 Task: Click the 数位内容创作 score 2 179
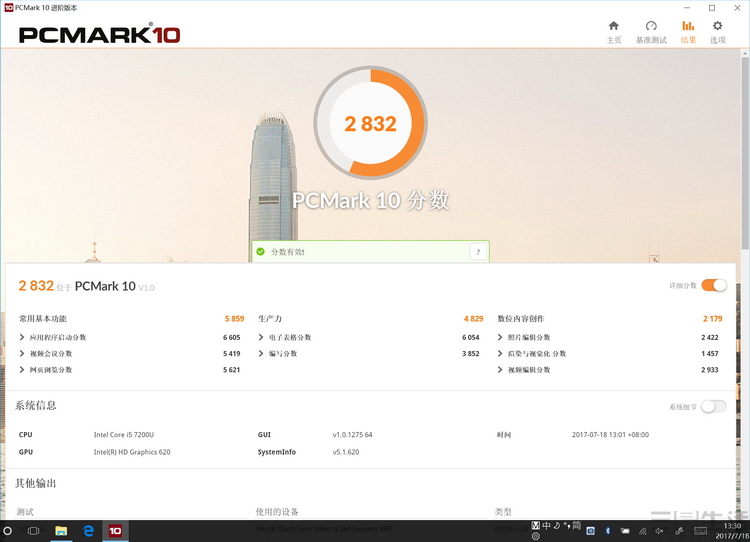712,319
